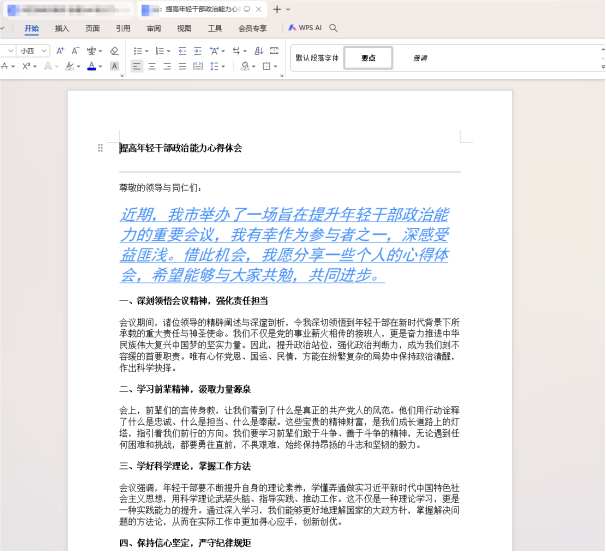Open the font settings dialog launcher
The image size is (606, 552).
[x=122, y=75]
